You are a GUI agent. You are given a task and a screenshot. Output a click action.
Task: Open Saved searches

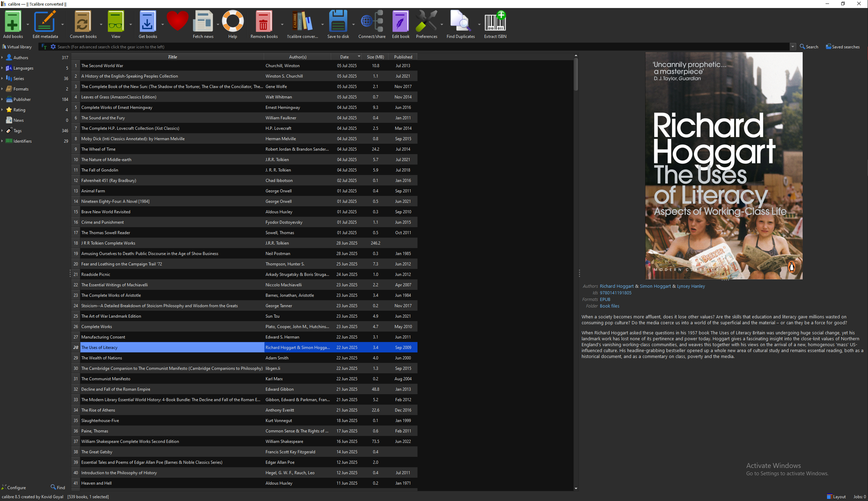[843, 47]
